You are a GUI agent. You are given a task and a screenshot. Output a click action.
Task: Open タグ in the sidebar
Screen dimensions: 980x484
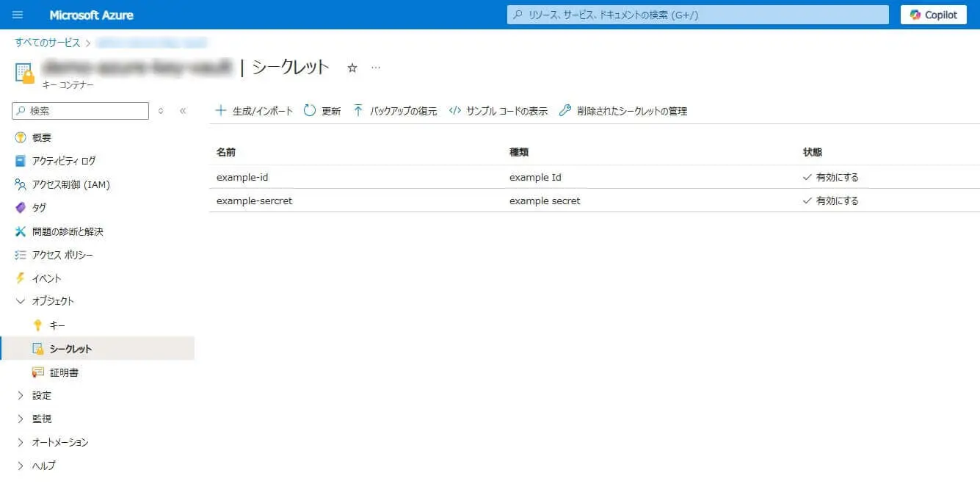click(x=39, y=208)
